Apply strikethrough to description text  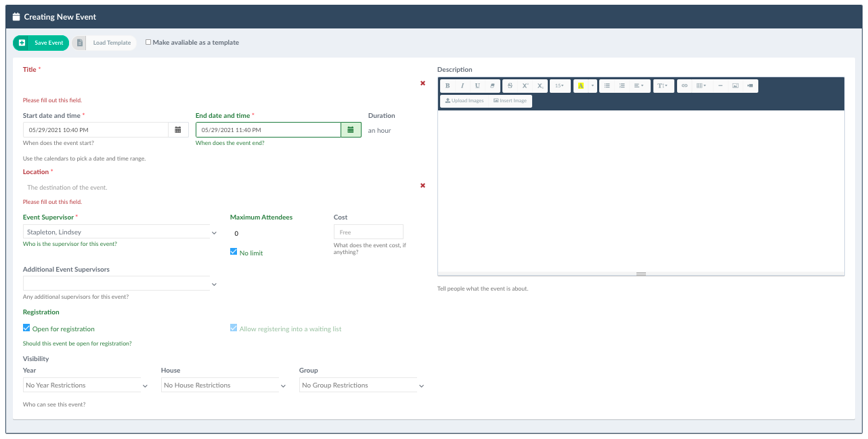pos(510,86)
